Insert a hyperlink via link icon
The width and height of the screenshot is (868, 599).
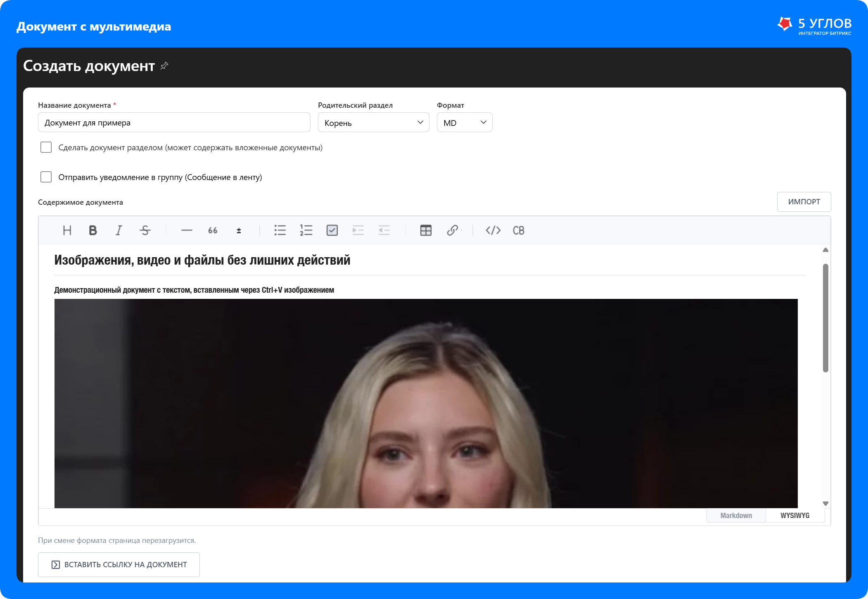452,230
